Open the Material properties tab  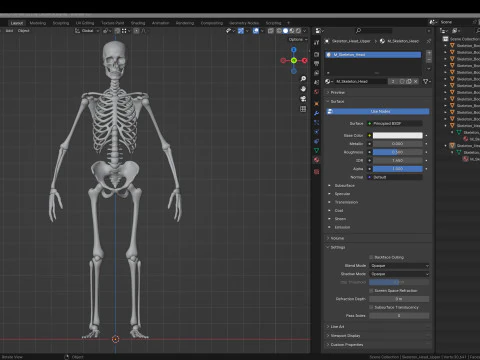point(316,160)
